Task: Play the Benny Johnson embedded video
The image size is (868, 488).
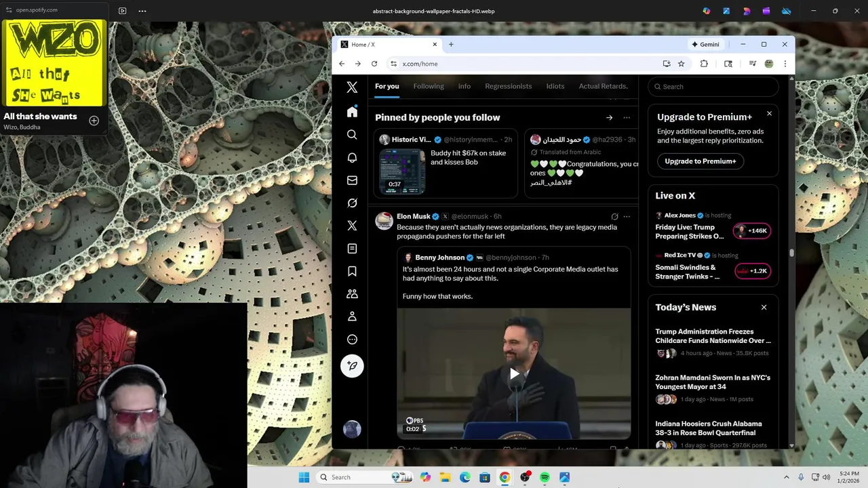Action: point(514,373)
